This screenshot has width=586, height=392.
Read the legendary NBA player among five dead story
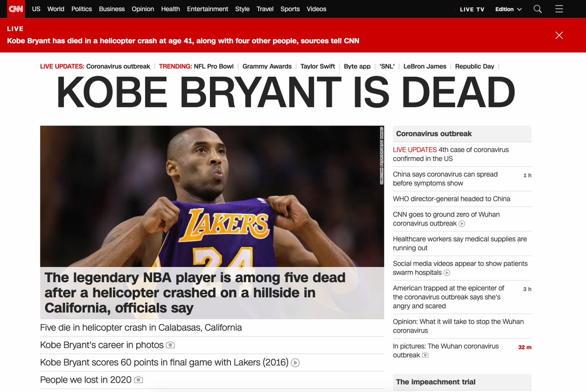(x=195, y=293)
